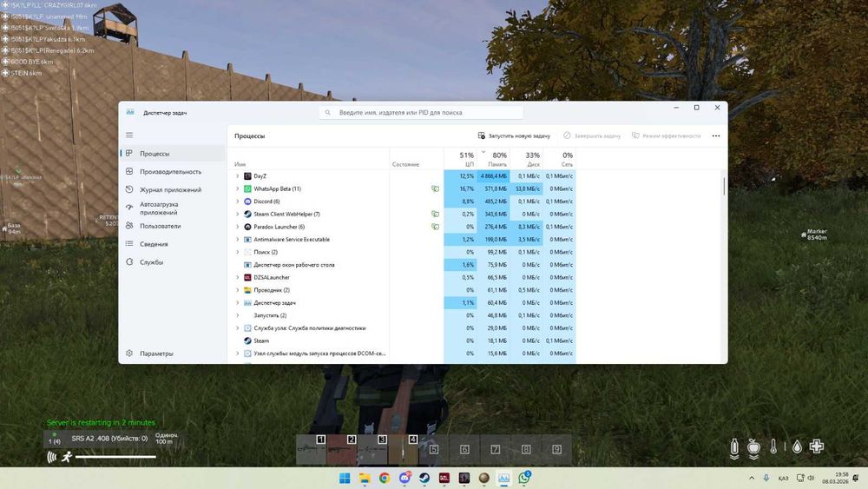Screen dimensions: 868x489
Task: Open Steam from the taskbar
Action: click(424, 478)
